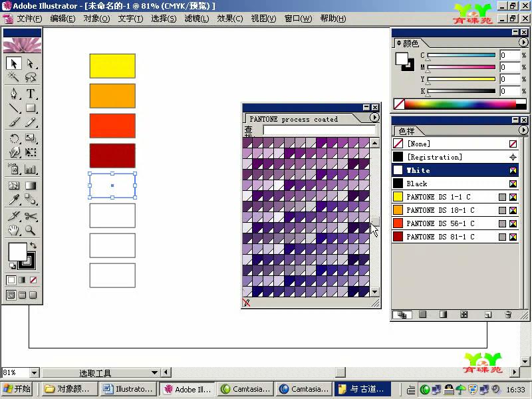The height and width of the screenshot is (399, 532).
Task: Switch to Full Screen with Menu Bar mode
Action: 22,295
